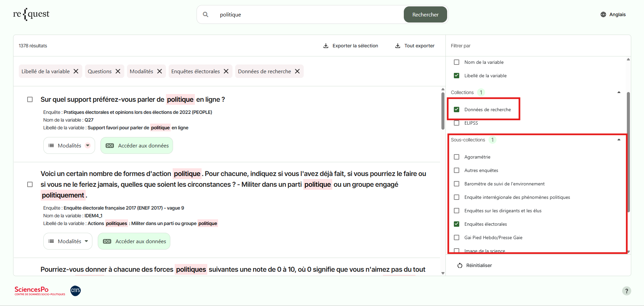The image size is (644, 306).
Task: Select the first result's checkbox
Action: (30, 99)
